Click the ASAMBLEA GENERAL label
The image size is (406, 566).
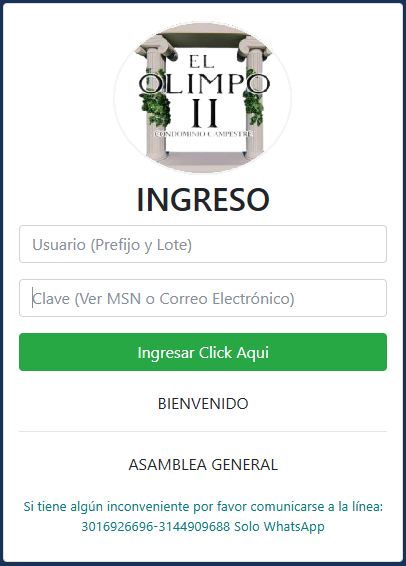[x=203, y=465]
